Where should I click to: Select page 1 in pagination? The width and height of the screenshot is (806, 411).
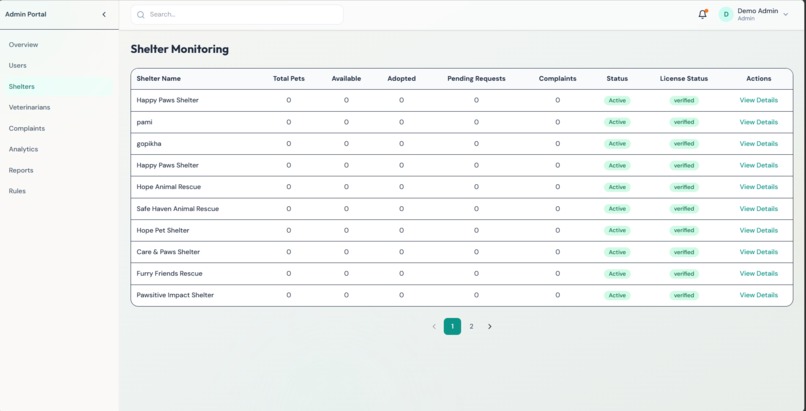pyautogui.click(x=452, y=326)
